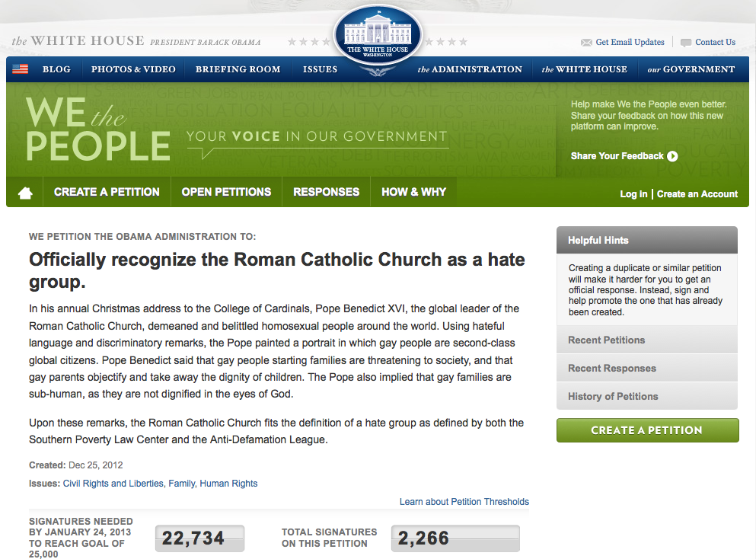Click the White House header wordmark text

click(78, 40)
